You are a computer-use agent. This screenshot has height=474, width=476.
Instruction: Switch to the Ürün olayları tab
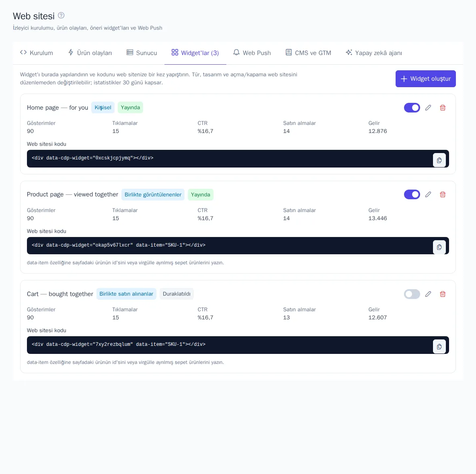[90, 53]
